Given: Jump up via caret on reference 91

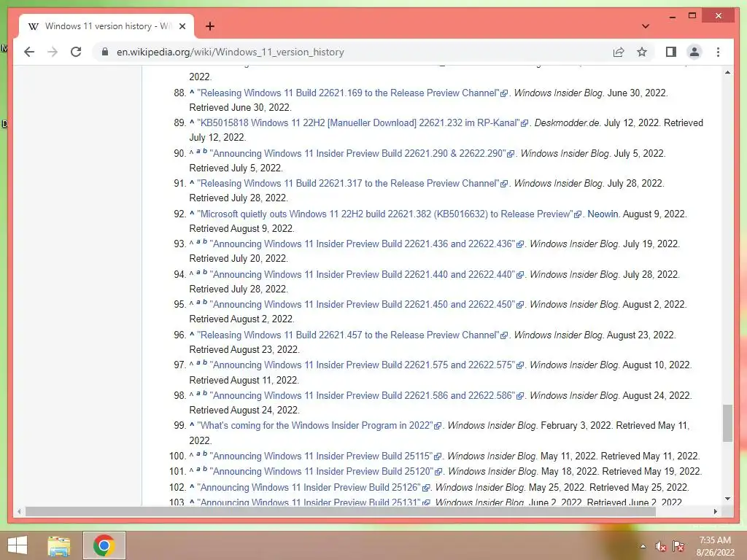Looking at the screenshot, I should [x=192, y=182].
